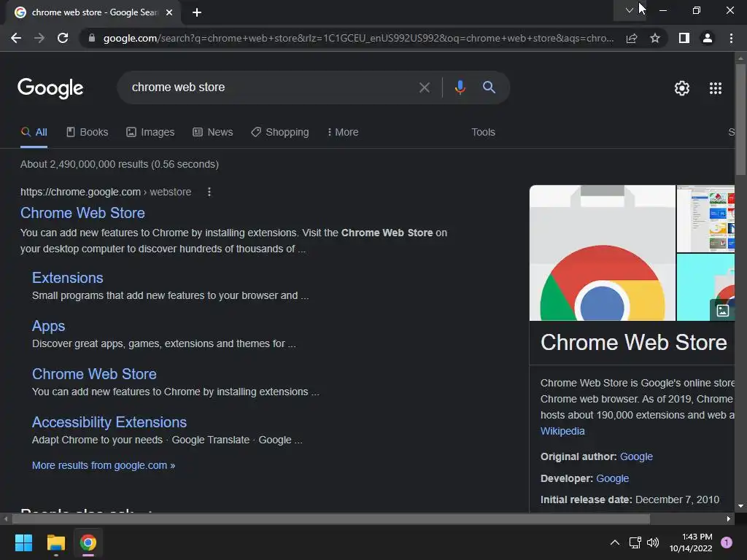Open the Apps sitelink
Screen dimensions: 747x560
click(x=49, y=326)
